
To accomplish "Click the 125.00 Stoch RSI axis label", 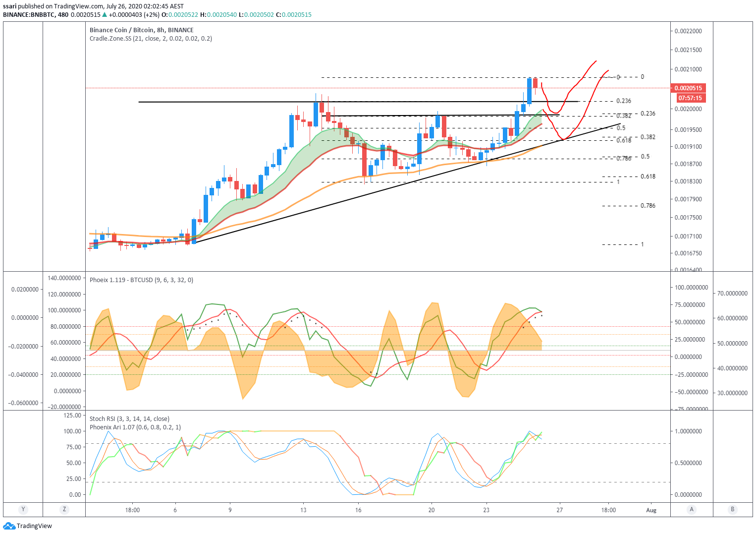I will tap(72, 416).
